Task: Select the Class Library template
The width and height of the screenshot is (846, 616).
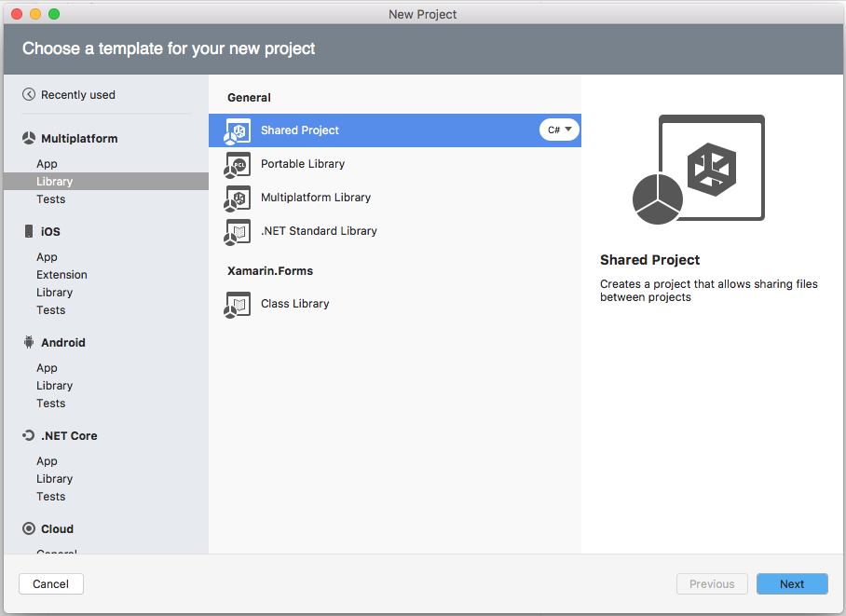Action: tap(395, 304)
